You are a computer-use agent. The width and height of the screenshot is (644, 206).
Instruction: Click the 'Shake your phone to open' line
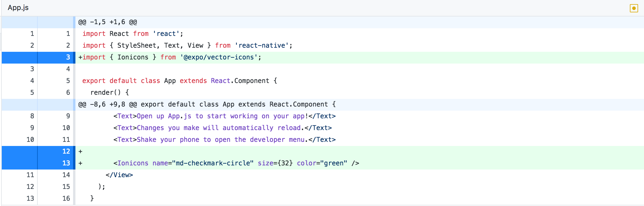[x=224, y=140]
